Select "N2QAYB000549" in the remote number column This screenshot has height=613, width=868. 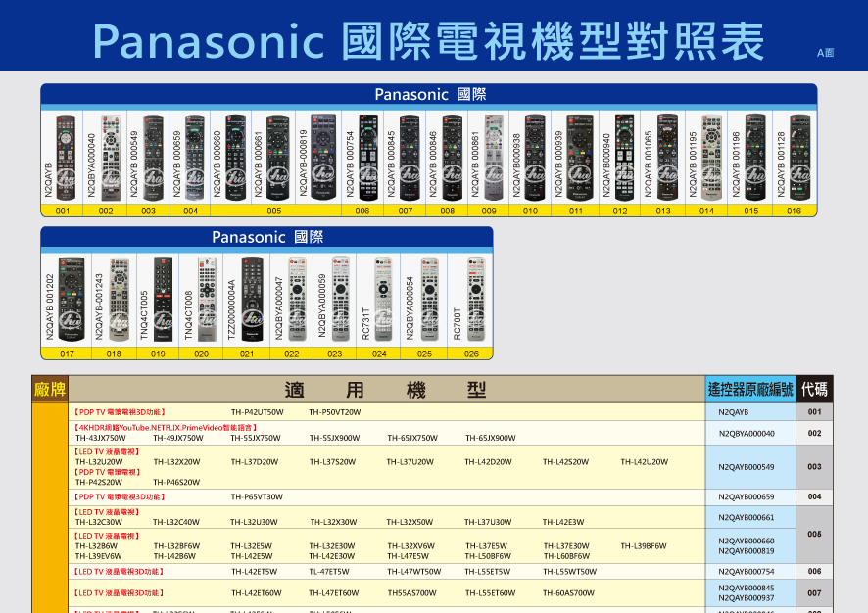coord(747,467)
